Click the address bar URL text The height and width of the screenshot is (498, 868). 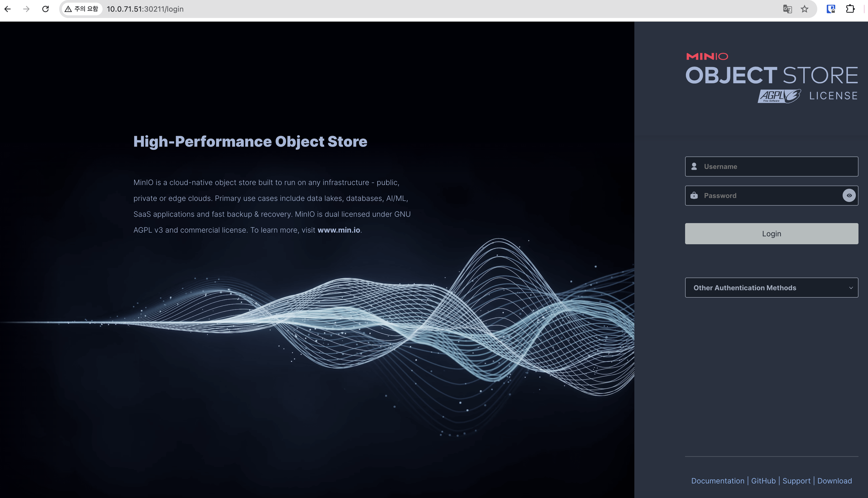pyautogui.click(x=145, y=9)
